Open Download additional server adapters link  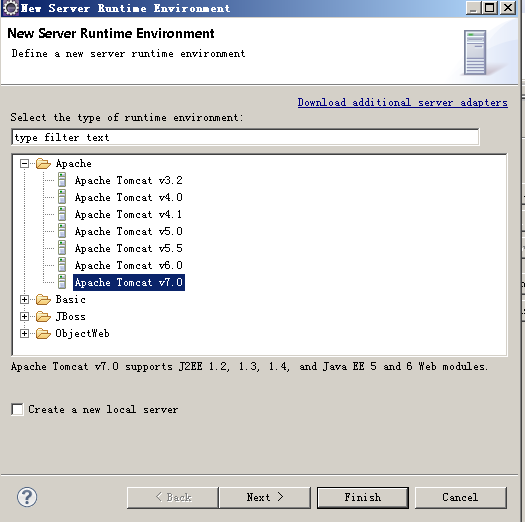click(x=402, y=102)
